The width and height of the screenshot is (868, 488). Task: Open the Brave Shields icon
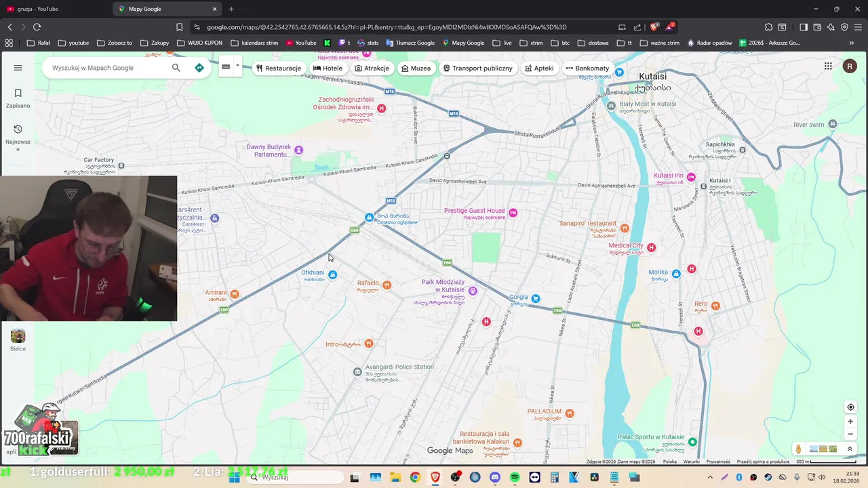pyautogui.click(x=654, y=27)
